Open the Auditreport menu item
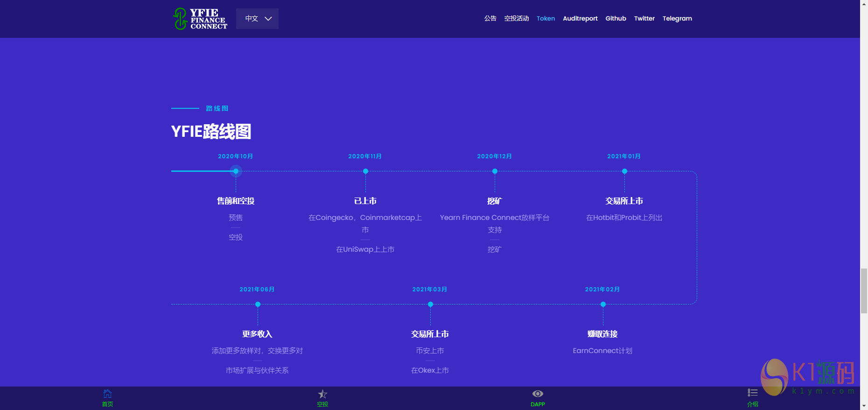 click(580, 19)
